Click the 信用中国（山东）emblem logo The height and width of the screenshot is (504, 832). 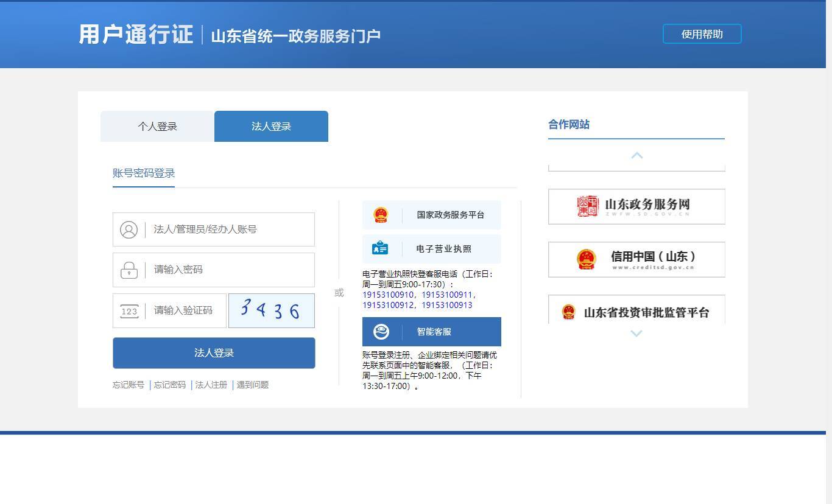586,259
